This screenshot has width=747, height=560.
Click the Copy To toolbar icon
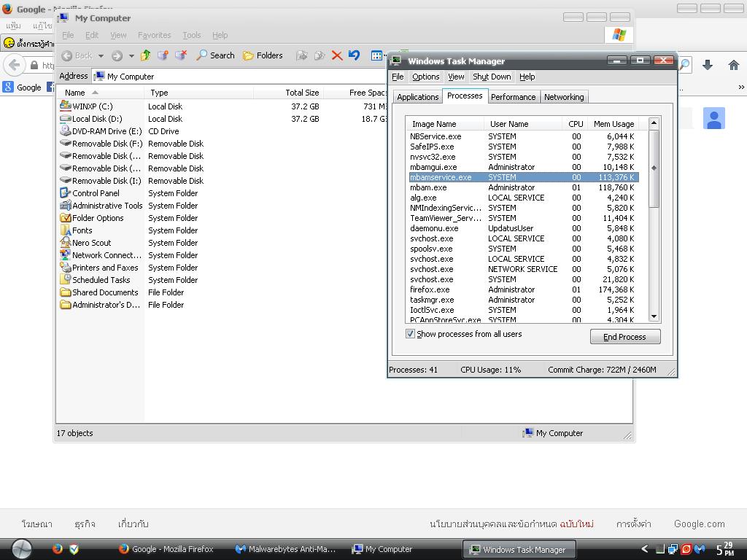point(320,55)
